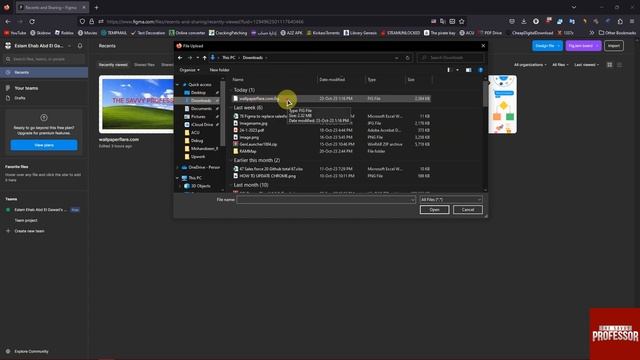Click Create new team in sidebar

(29, 231)
